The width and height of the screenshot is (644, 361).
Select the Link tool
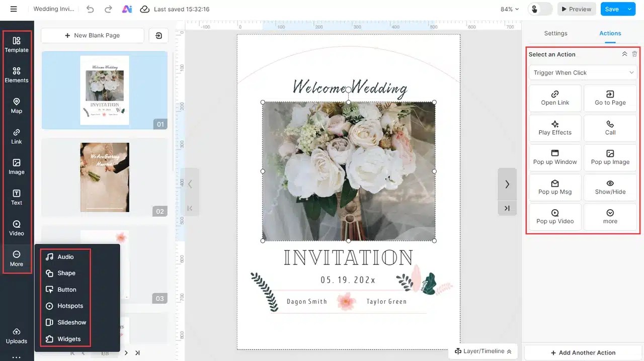click(17, 136)
